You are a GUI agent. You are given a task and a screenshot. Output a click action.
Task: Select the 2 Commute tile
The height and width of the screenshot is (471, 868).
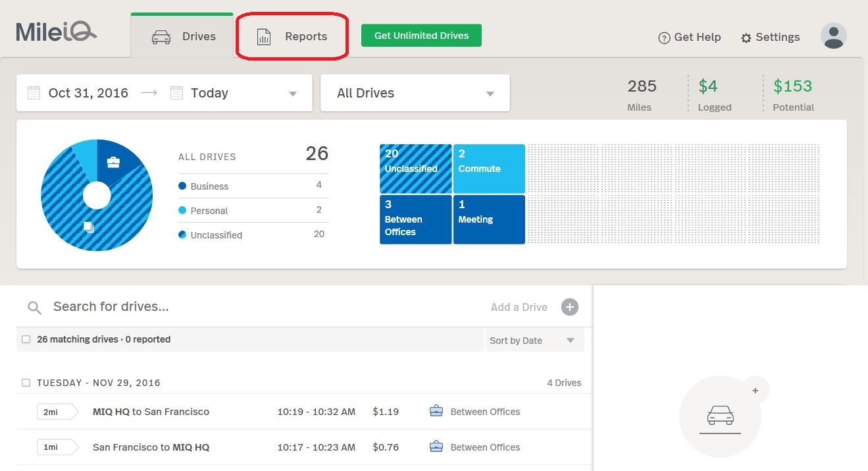[489, 169]
